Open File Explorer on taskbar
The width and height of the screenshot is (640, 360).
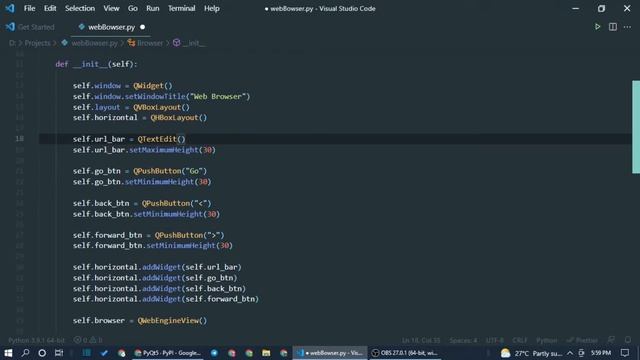coord(266,353)
